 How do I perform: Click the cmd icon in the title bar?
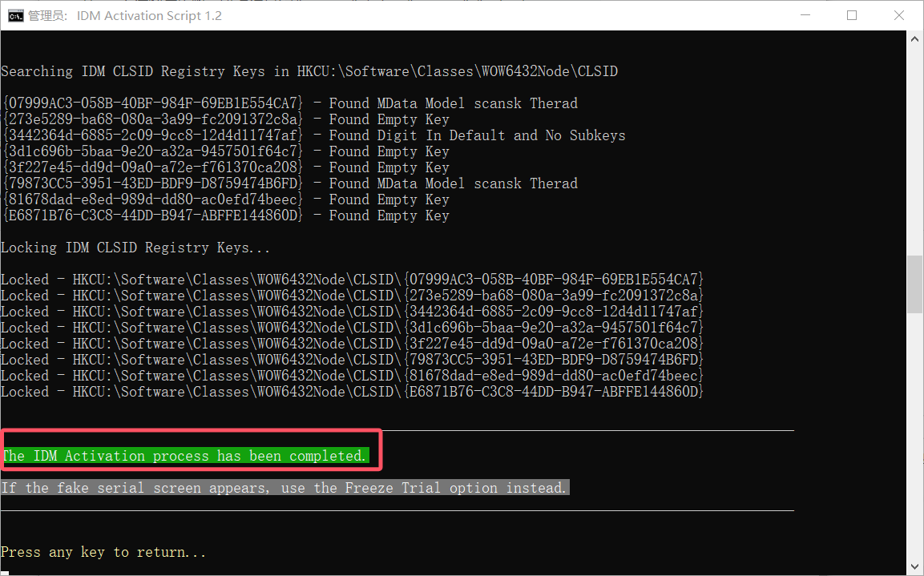15,16
